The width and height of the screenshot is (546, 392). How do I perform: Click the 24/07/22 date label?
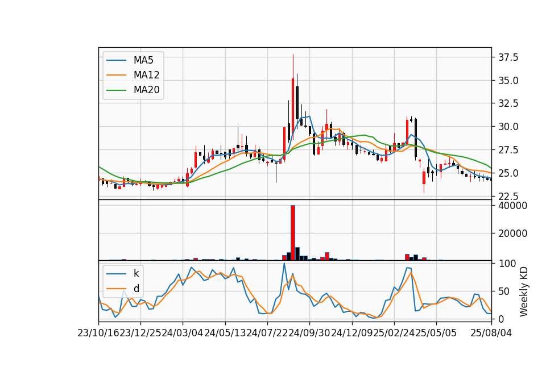[x=267, y=333]
